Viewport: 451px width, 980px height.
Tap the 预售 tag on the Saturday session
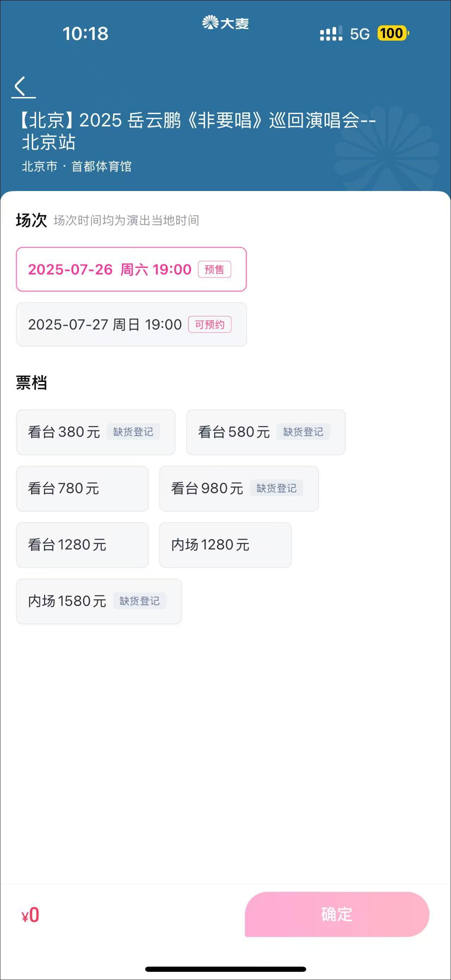click(214, 269)
